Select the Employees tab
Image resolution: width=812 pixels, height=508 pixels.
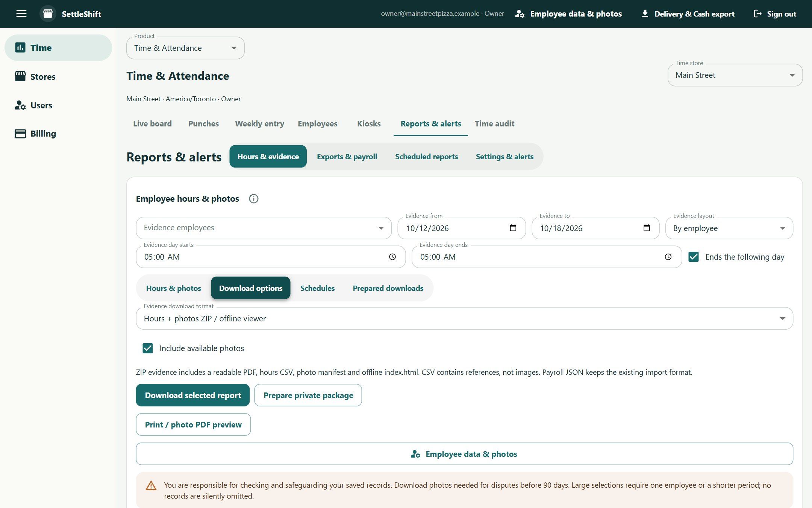coord(318,124)
